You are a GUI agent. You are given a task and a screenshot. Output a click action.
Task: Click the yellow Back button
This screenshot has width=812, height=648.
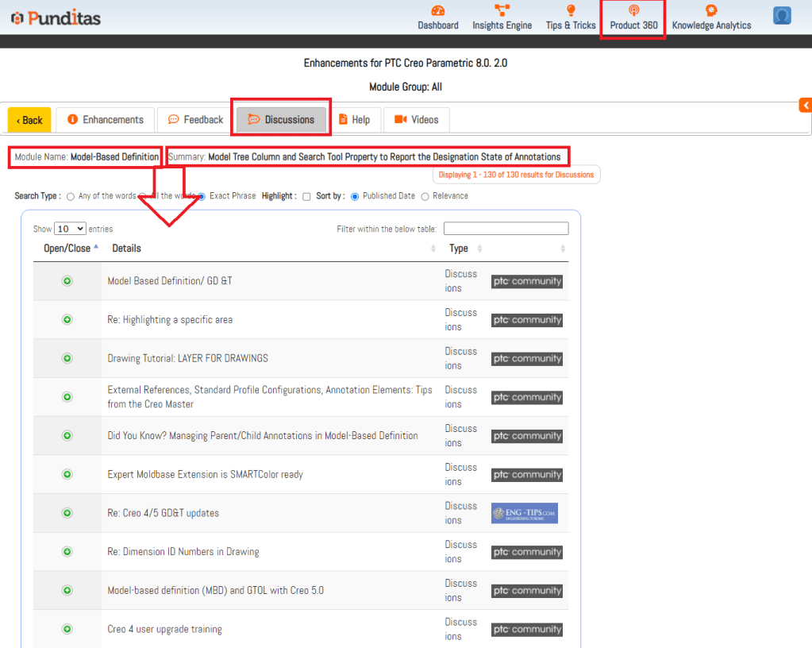[x=29, y=120]
